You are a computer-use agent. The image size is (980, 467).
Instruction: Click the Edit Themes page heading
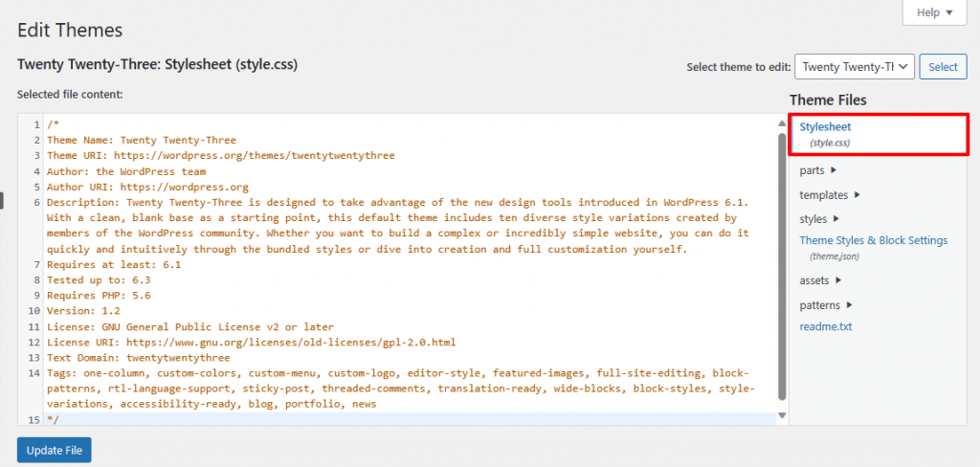point(70,30)
